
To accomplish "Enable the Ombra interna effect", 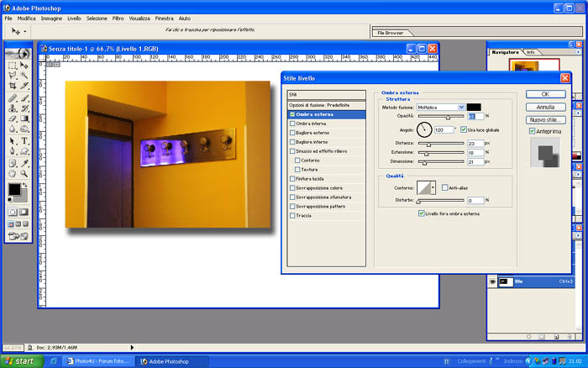I will pos(292,124).
